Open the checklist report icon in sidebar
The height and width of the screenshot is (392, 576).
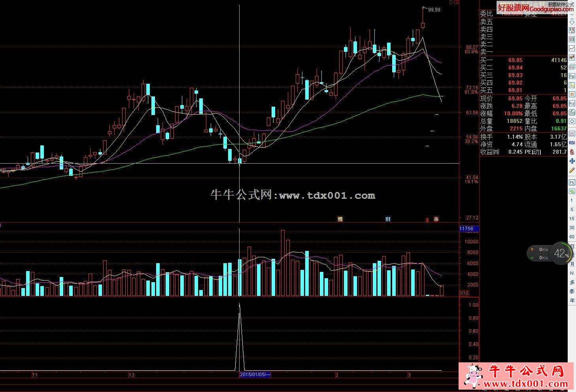[x=572, y=30]
